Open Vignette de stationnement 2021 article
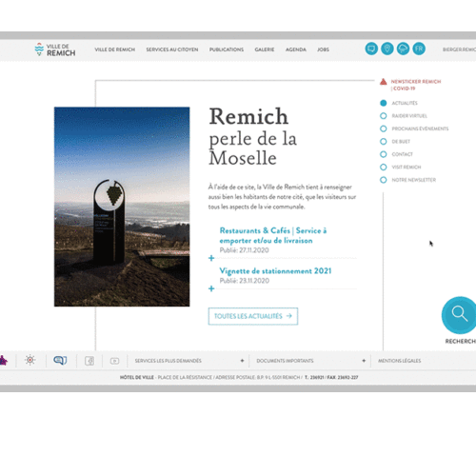The image size is (476, 476). [x=275, y=271]
